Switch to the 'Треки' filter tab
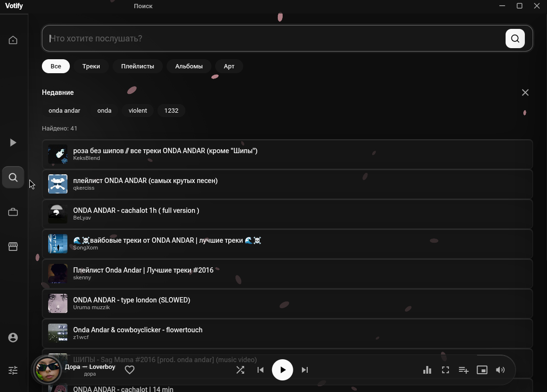The width and height of the screenshot is (547, 392). click(x=91, y=66)
